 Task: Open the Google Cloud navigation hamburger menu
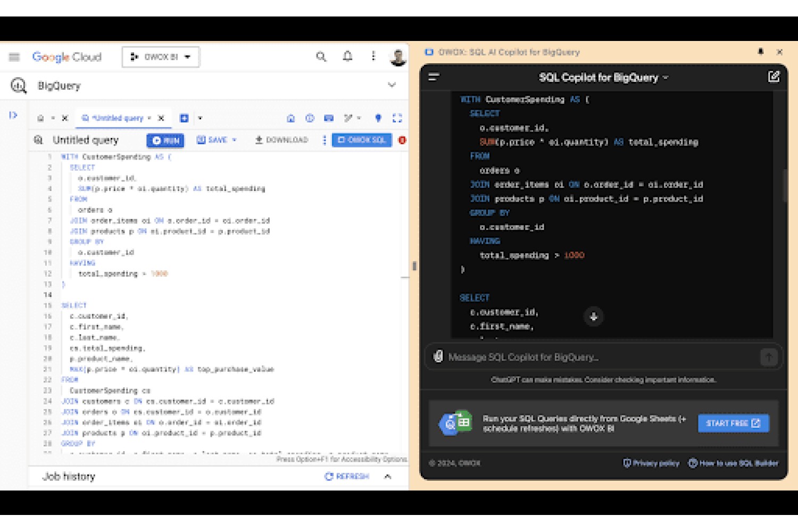(x=14, y=57)
